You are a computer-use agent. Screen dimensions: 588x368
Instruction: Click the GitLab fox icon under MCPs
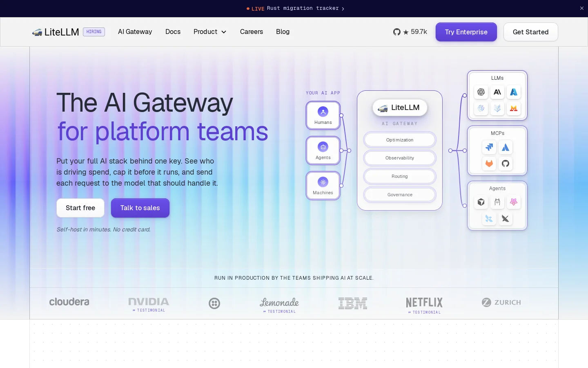click(x=489, y=164)
